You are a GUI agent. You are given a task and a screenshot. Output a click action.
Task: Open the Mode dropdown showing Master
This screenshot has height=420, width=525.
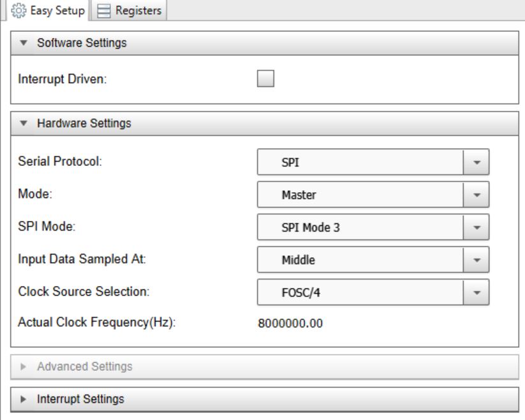tap(373, 195)
